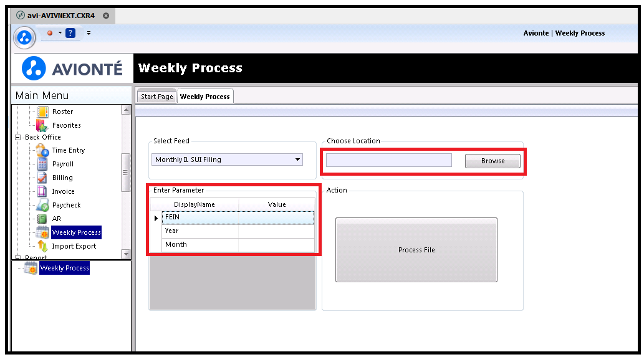Viewport: 644px width, 357px height.
Task: Open Import Export tree item
Action: pos(74,246)
